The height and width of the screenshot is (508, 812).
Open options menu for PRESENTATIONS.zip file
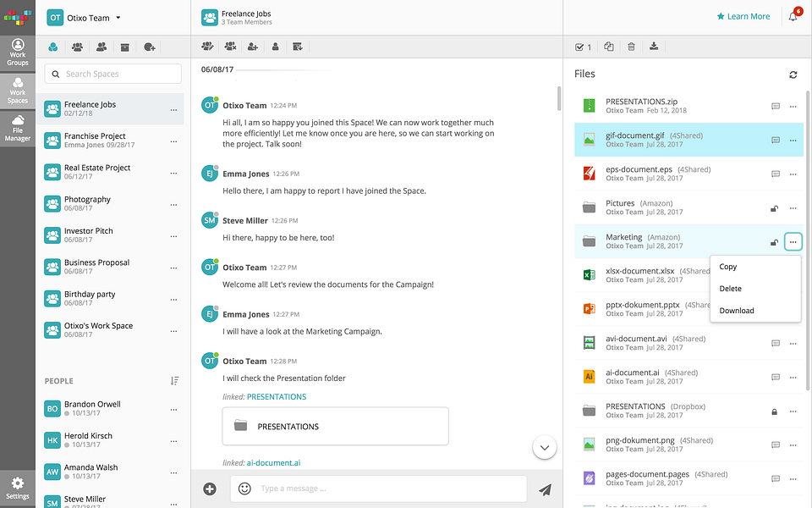click(793, 107)
